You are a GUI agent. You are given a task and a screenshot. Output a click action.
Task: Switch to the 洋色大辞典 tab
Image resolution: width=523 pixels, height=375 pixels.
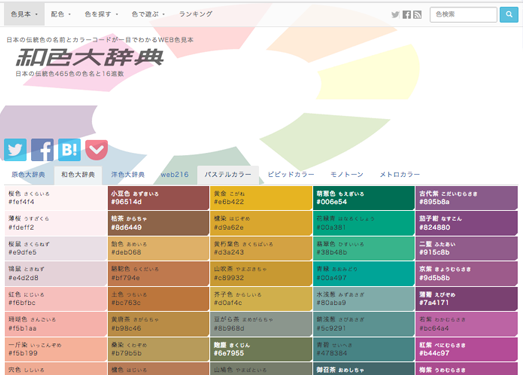coord(128,175)
